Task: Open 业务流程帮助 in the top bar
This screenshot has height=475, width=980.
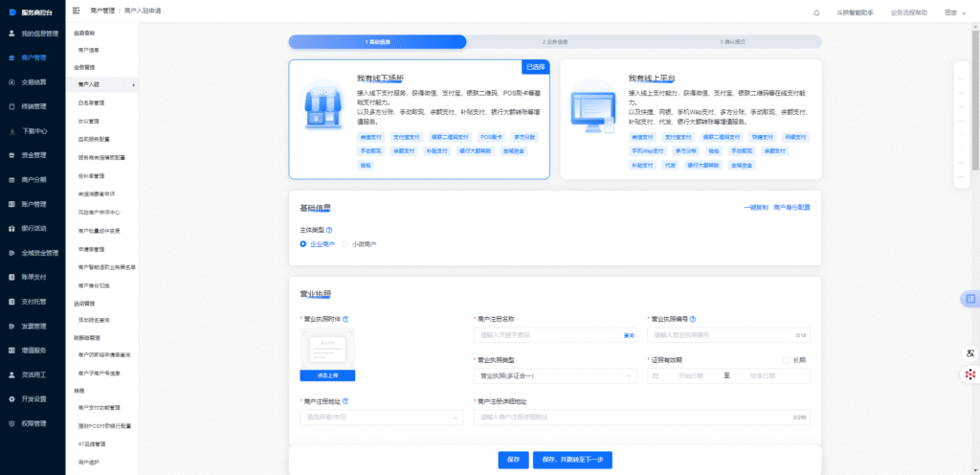Action: point(909,12)
